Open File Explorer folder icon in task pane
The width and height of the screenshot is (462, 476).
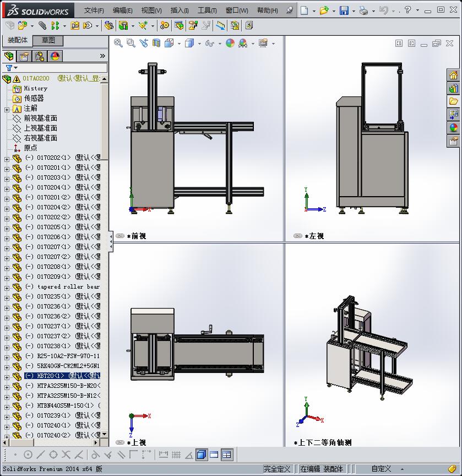[x=453, y=101]
